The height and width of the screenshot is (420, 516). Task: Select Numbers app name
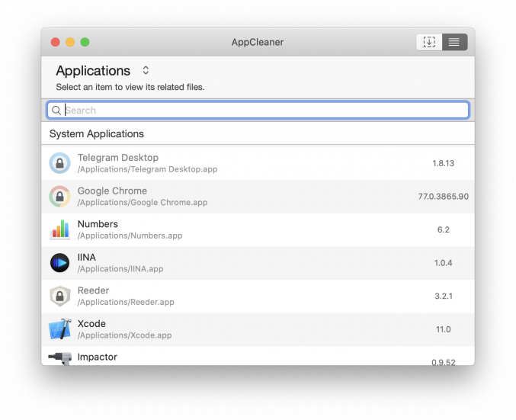(98, 224)
